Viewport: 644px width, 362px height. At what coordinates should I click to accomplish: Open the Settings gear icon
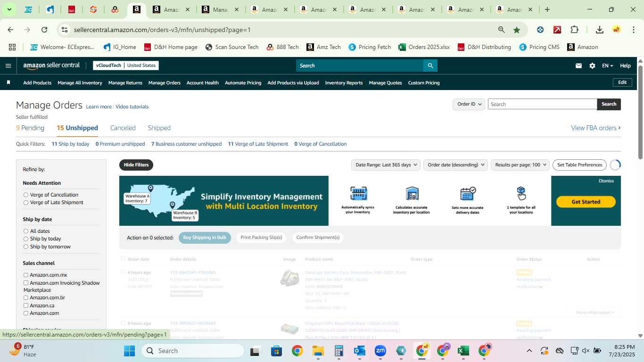[592, 66]
